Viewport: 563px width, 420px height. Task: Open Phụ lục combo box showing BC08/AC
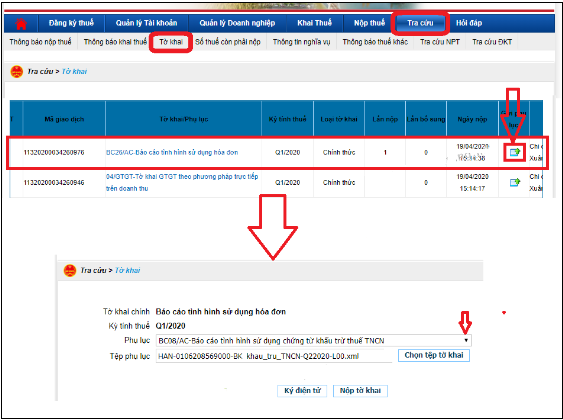click(x=313, y=340)
